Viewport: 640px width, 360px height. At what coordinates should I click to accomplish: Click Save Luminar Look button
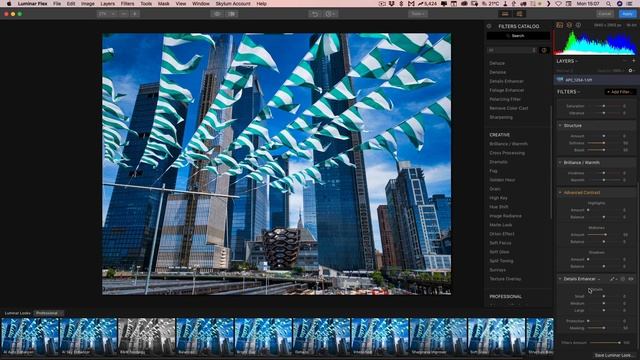click(x=613, y=356)
